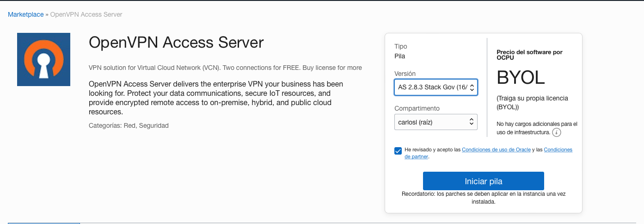644x224 pixels.
Task: Launch the stack with Iniciar pila
Action: coord(483,181)
